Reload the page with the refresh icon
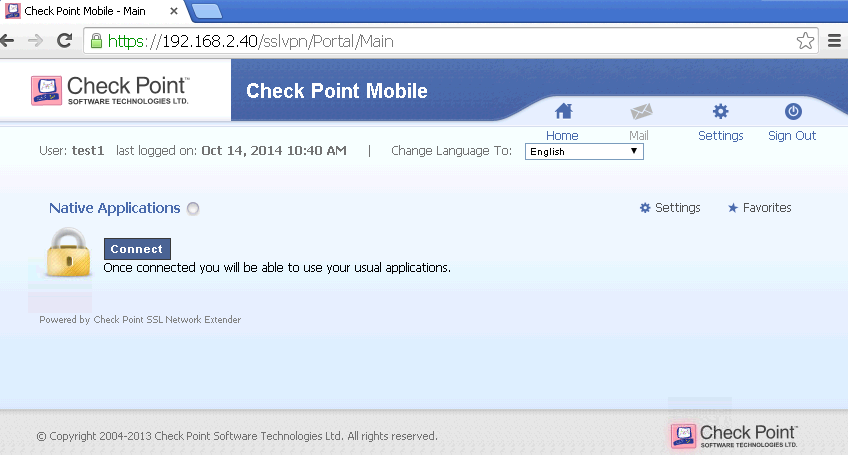 [x=65, y=41]
